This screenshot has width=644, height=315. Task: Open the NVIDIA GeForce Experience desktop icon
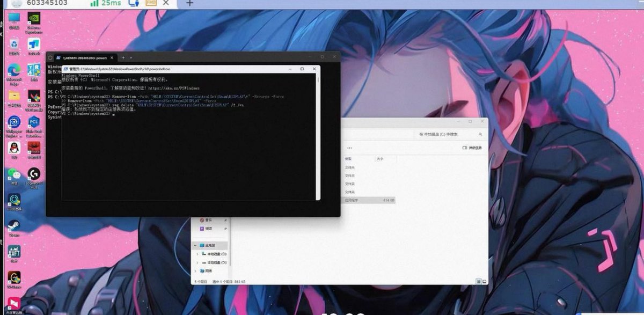pos(34,21)
